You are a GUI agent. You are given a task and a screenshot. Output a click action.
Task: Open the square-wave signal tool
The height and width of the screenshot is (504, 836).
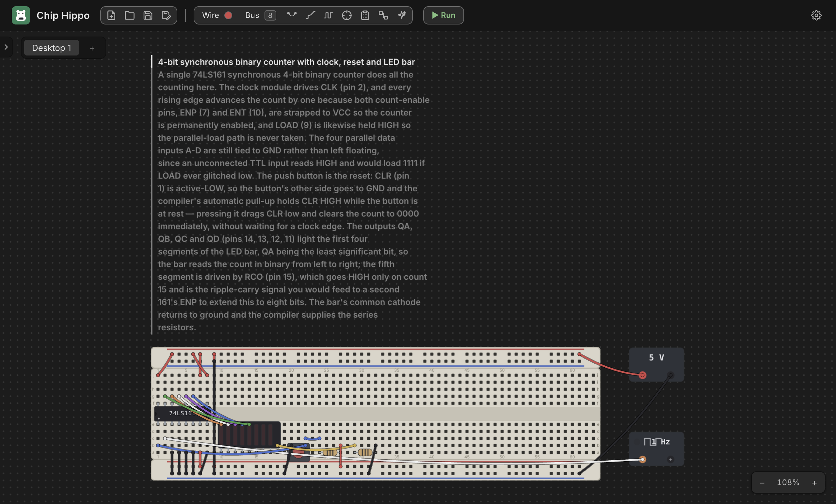pyautogui.click(x=329, y=15)
